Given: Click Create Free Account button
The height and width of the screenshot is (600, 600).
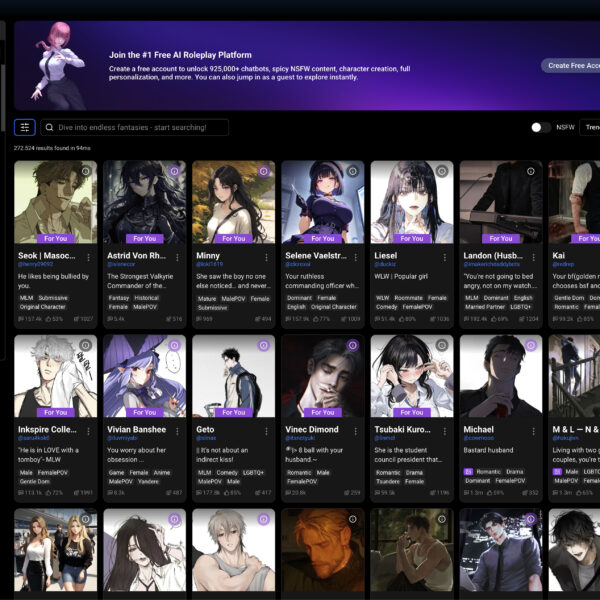Looking at the screenshot, I should [571, 65].
